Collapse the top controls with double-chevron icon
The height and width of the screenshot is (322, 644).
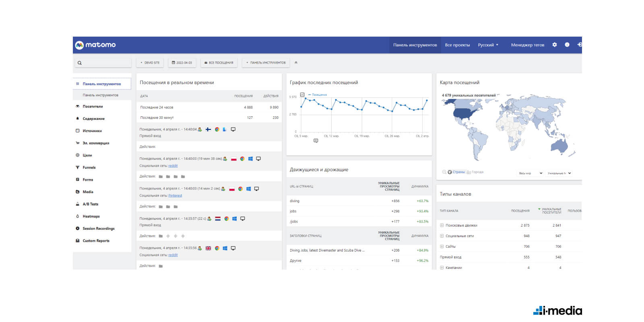click(296, 63)
